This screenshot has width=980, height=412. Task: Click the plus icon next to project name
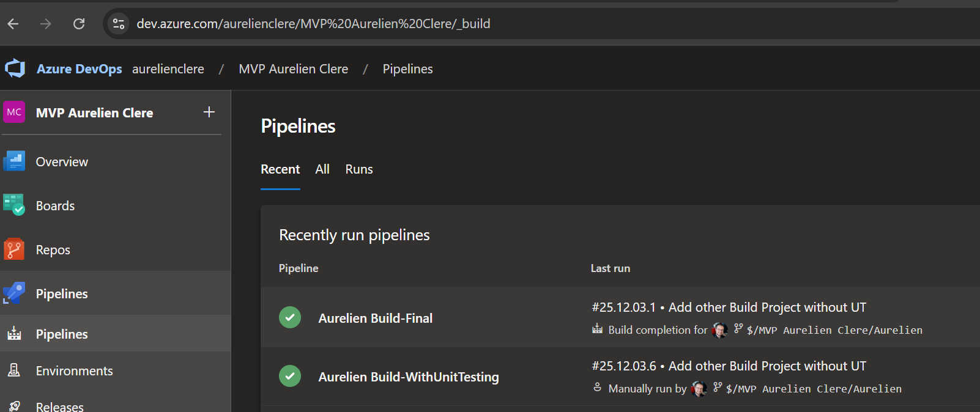point(209,112)
